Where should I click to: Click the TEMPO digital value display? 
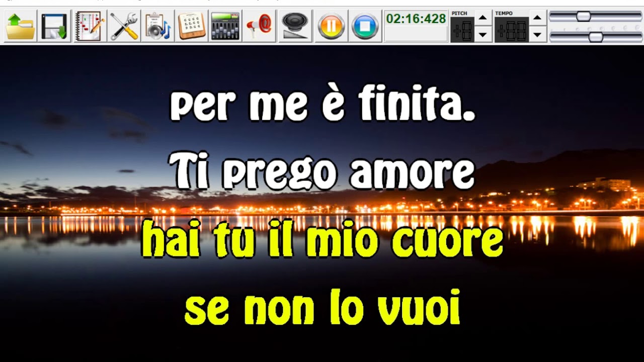(511, 30)
